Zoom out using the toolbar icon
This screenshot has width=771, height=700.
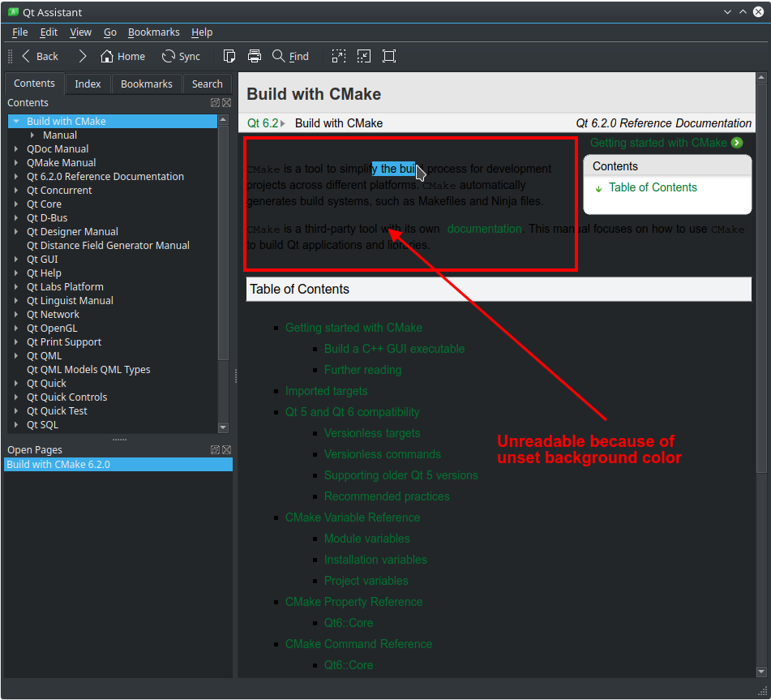(x=364, y=56)
